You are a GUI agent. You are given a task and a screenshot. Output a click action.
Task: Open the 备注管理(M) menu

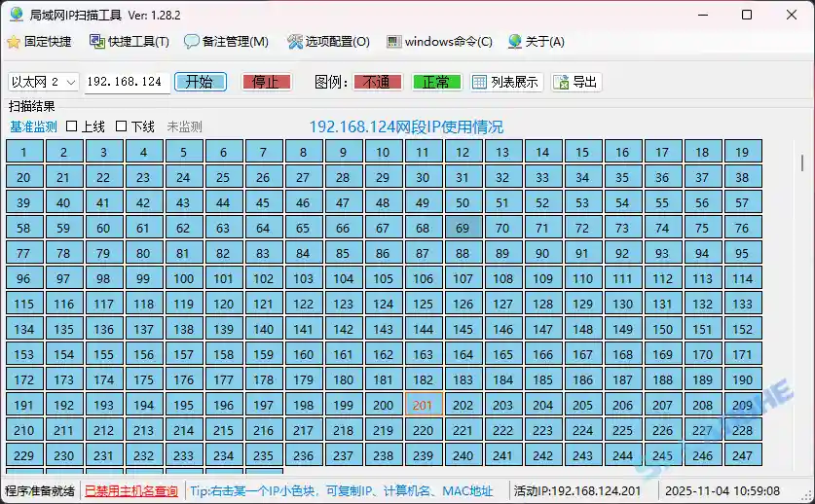coord(226,42)
